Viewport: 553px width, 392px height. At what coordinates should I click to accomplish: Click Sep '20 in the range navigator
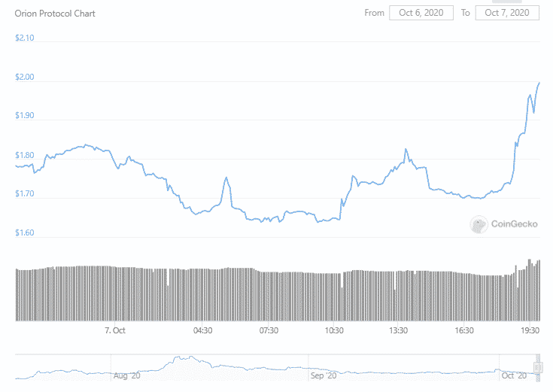click(x=324, y=374)
